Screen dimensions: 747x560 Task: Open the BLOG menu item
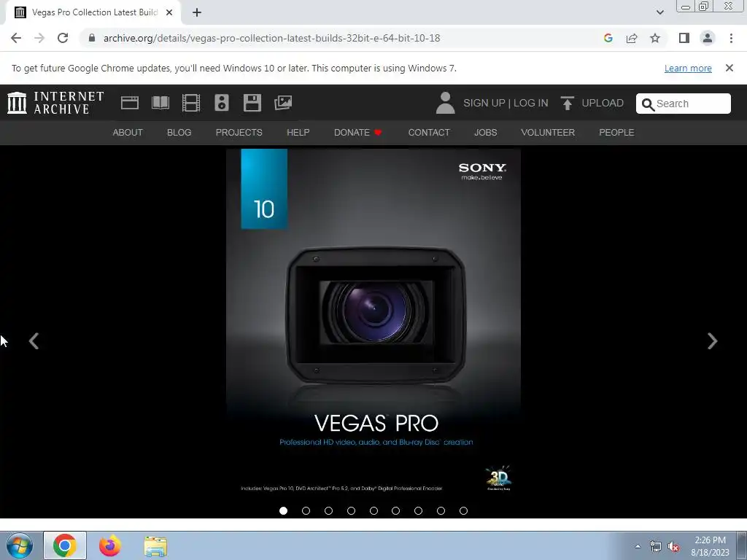click(179, 133)
